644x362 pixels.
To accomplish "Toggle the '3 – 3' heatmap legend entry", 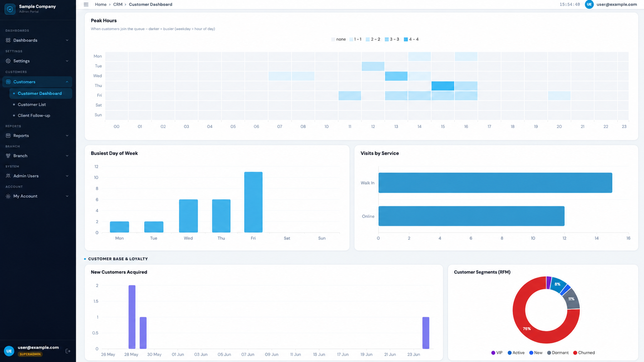I will (392, 39).
